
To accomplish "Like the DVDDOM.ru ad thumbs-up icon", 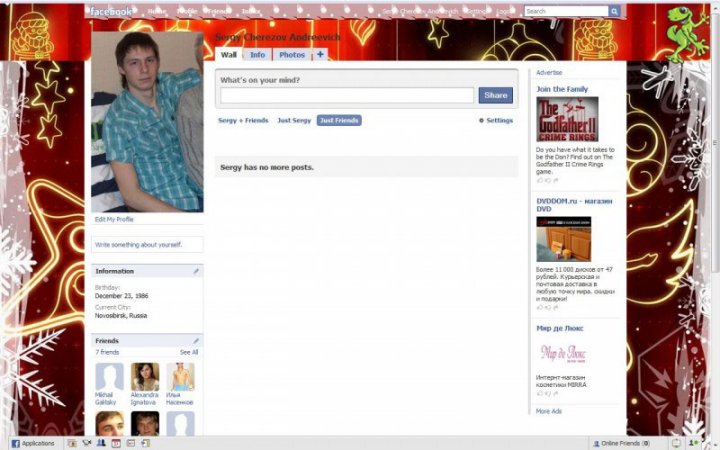I will pyautogui.click(x=540, y=307).
